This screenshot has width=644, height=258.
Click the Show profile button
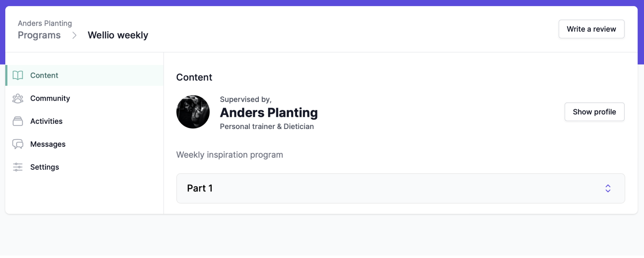click(x=594, y=112)
